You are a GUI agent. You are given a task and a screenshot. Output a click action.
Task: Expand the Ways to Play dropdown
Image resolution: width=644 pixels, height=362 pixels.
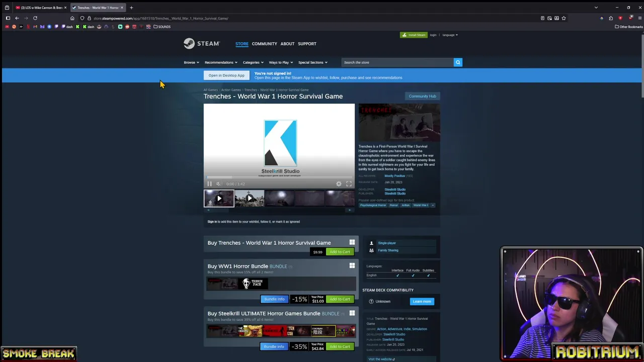point(281,62)
